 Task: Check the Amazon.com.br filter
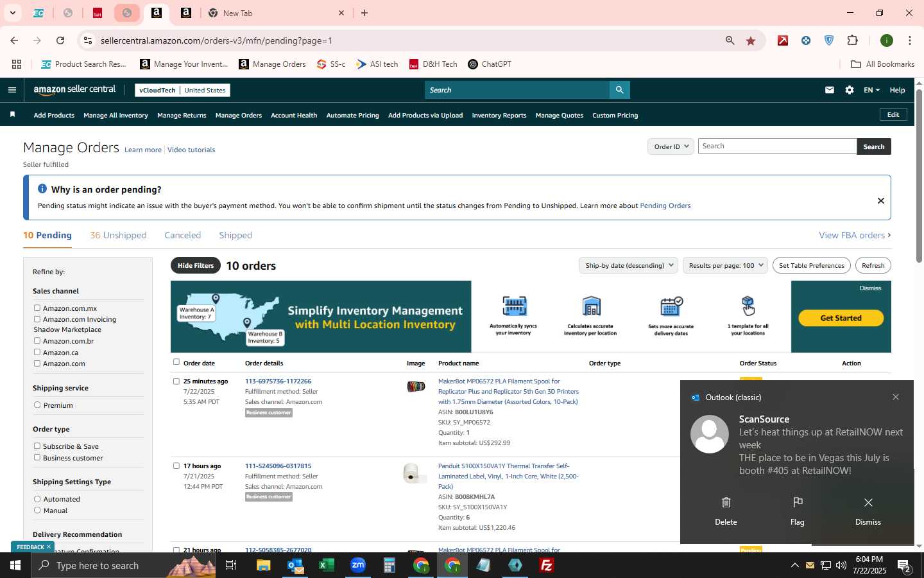[37, 341]
